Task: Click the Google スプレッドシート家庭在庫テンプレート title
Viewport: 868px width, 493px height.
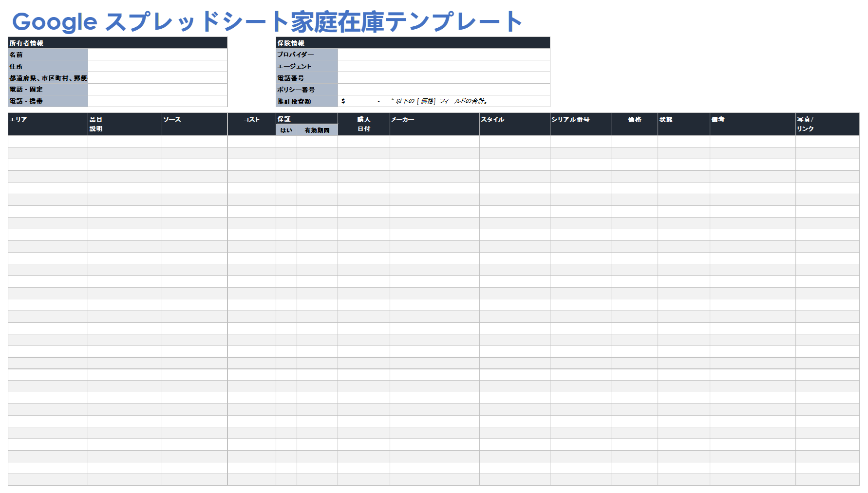Action: [x=267, y=22]
